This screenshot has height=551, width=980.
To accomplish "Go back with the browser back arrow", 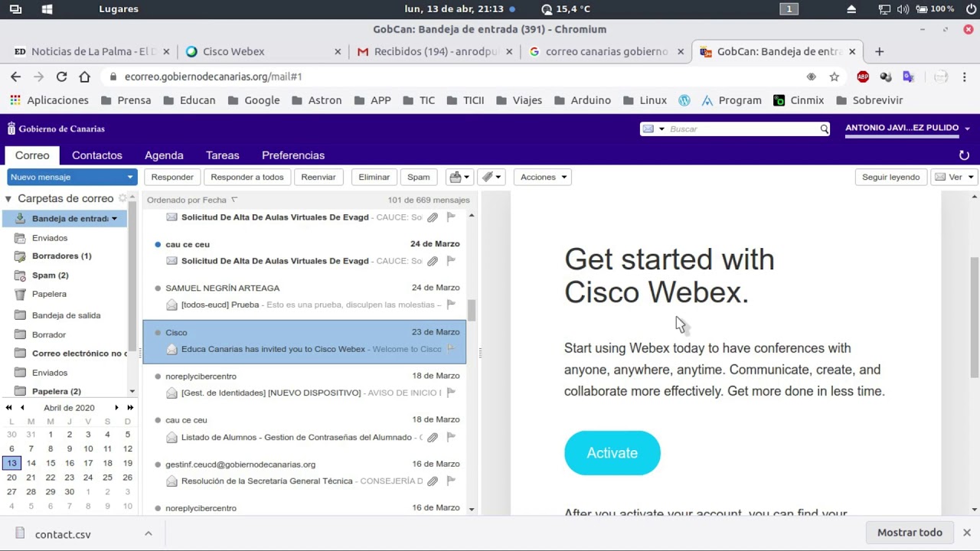I will pyautogui.click(x=15, y=77).
